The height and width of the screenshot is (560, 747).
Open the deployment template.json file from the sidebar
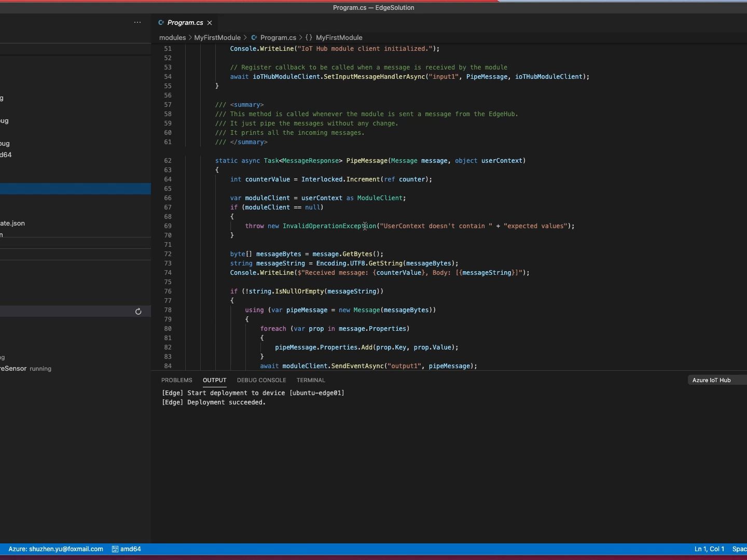12,223
